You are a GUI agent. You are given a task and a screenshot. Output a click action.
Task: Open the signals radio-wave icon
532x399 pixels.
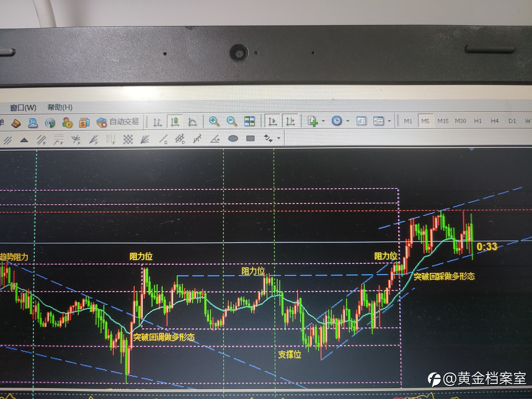pyautogui.click(x=50, y=123)
